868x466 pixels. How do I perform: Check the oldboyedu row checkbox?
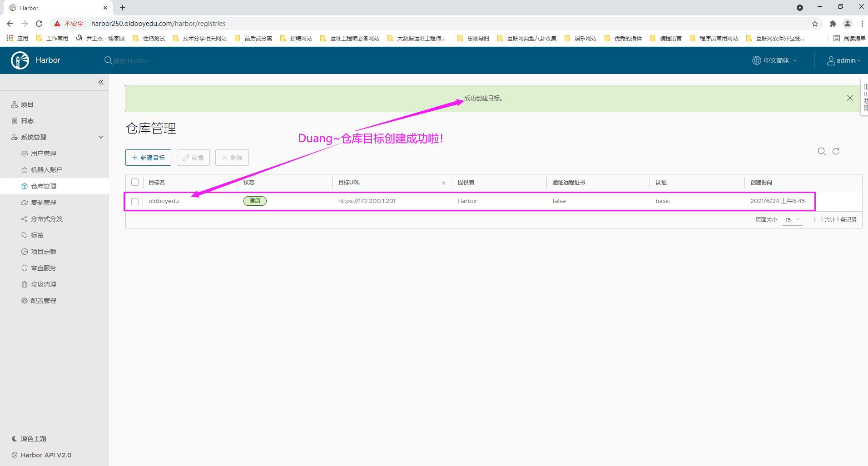pyautogui.click(x=135, y=202)
